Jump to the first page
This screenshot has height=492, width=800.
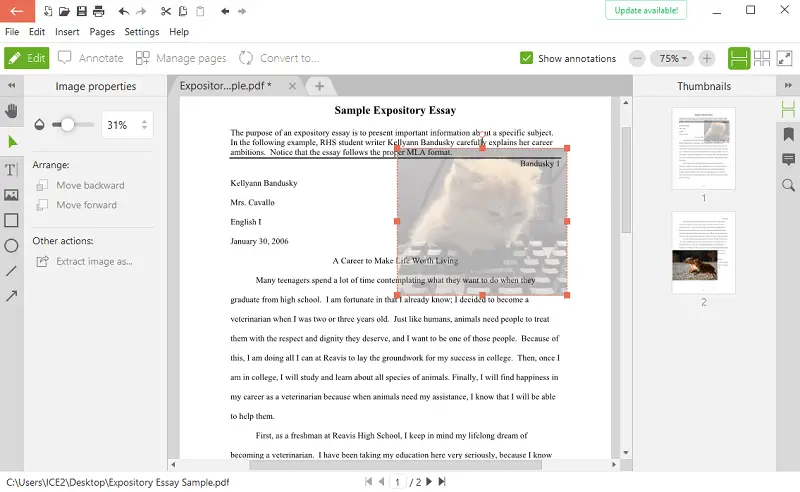368,482
